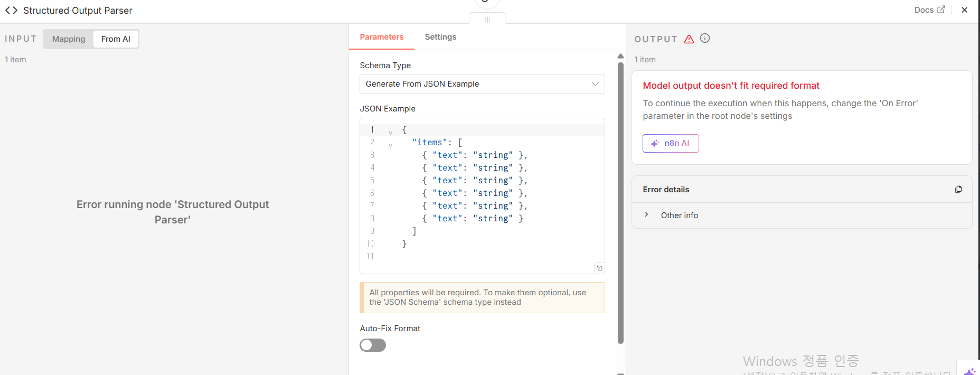The height and width of the screenshot is (375, 980).
Task: Enable the Auto-Fix Format toggle
Action: pos(373,345)
